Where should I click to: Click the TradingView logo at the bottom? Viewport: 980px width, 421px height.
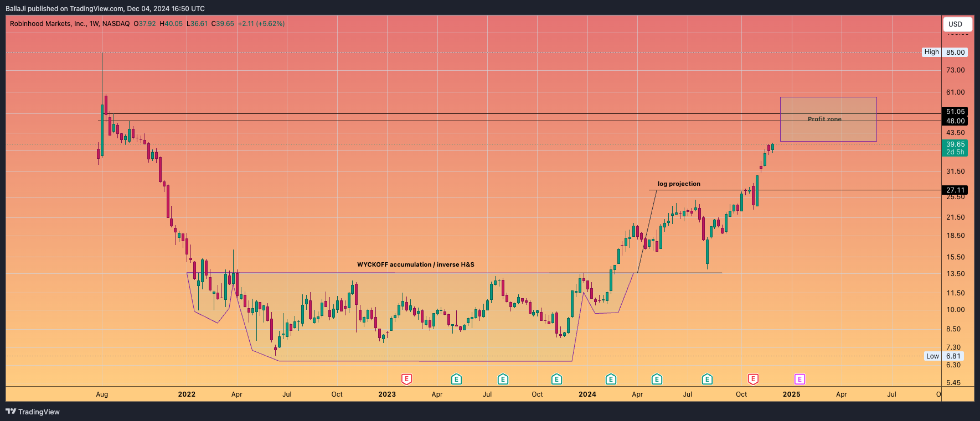click(33, 412)
